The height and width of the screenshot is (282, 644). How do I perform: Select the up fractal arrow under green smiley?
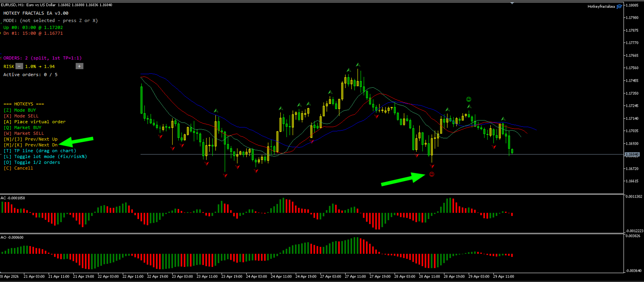click(469, 106)
